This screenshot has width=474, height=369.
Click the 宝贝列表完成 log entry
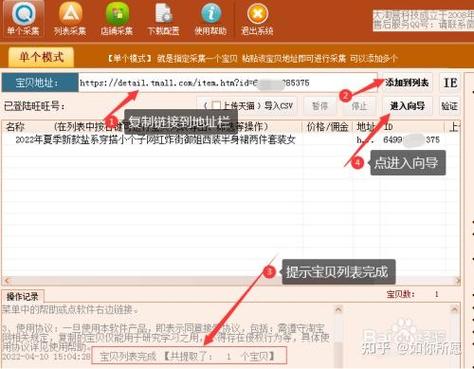189,356
